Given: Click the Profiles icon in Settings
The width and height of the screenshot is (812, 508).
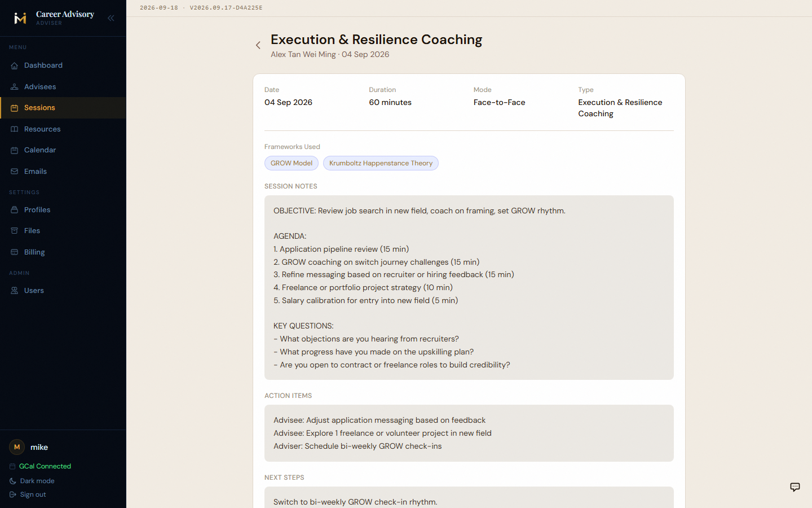Looking at the screenshot, I should pos(15,210).
